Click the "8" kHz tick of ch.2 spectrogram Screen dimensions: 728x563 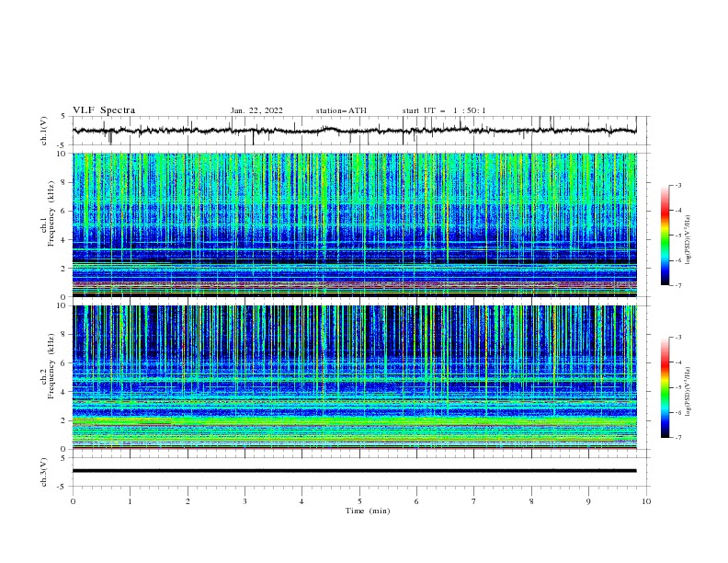click(65, 335)
